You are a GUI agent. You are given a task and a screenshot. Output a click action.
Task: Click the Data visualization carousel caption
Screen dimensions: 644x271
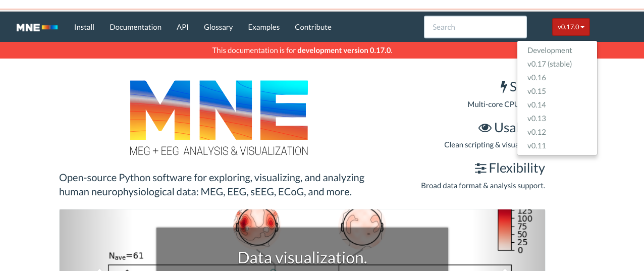[x=302, y=258]
